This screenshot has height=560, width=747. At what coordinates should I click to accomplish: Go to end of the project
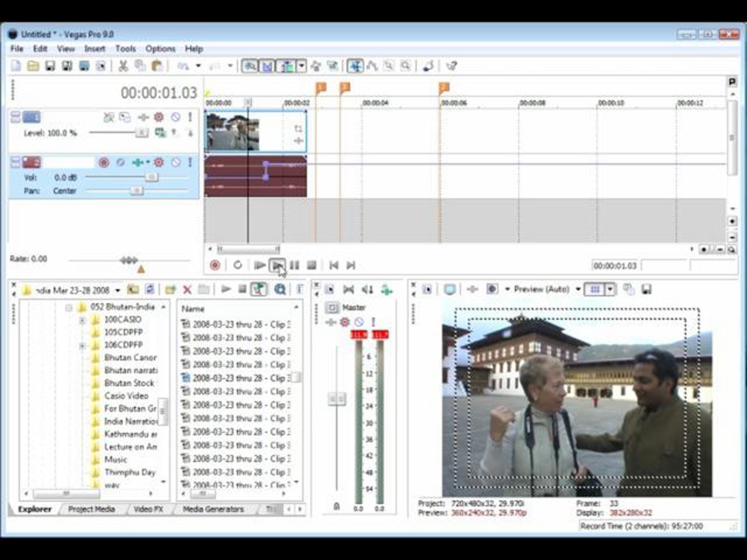(x=351, y=265)
